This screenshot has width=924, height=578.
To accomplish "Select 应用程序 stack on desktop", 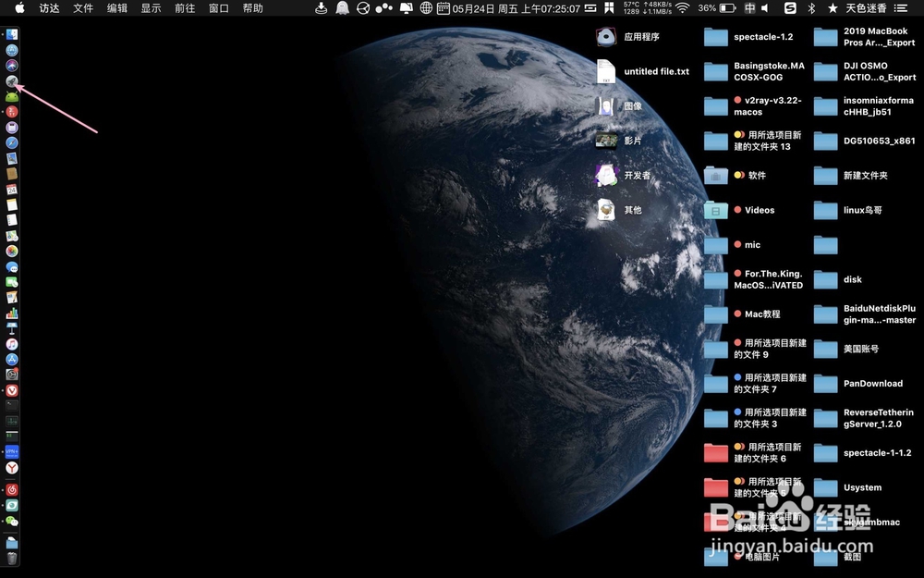I will (627, 37).
